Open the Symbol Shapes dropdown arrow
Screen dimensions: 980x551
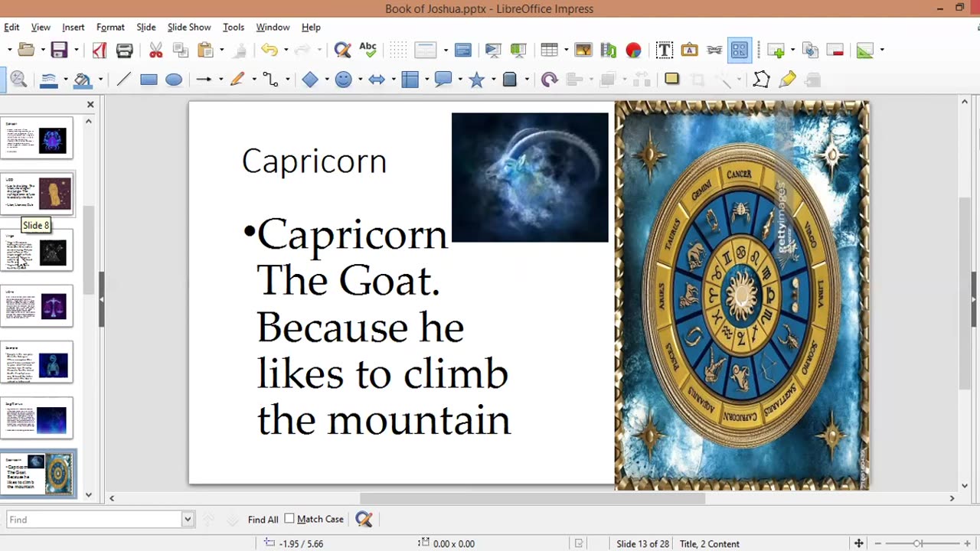[360, 79]
